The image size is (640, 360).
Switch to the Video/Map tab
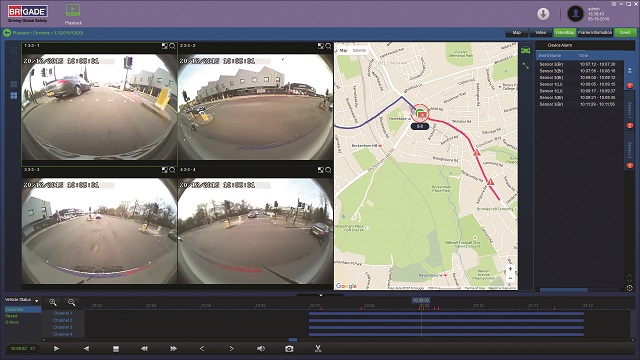564,33
